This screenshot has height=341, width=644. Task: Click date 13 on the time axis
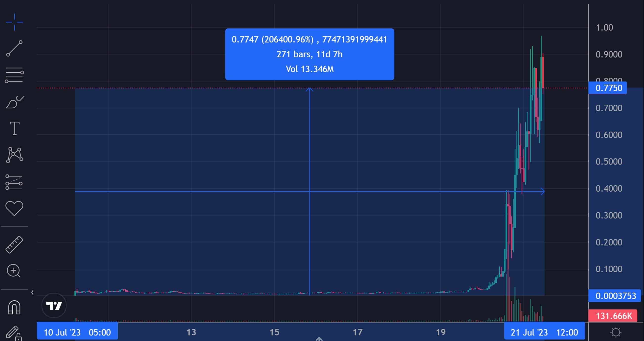point(191,332)
